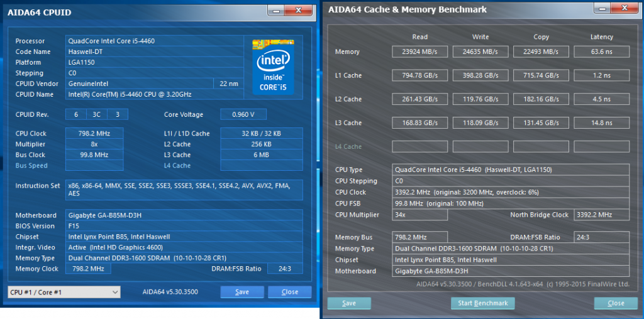Viewport: 644px width, 319px height.
Task: Click L1I / L1D Cache 32 KB value
Action: point(262,134)
